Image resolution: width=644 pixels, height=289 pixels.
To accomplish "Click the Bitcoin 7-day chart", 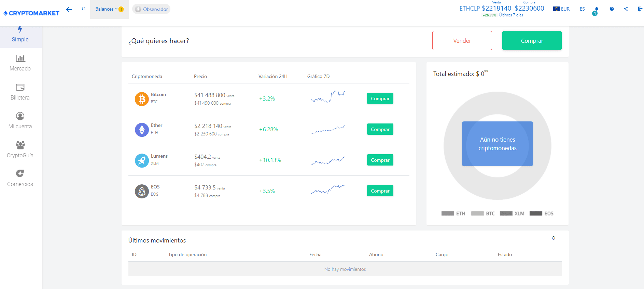I will coord(328,97).
